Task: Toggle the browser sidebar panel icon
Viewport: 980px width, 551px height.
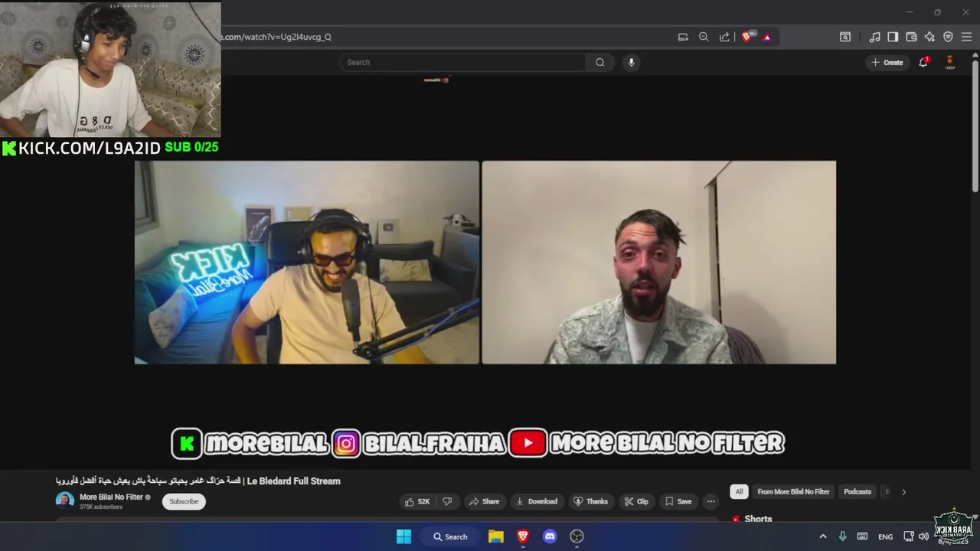Action: (893, 37)
